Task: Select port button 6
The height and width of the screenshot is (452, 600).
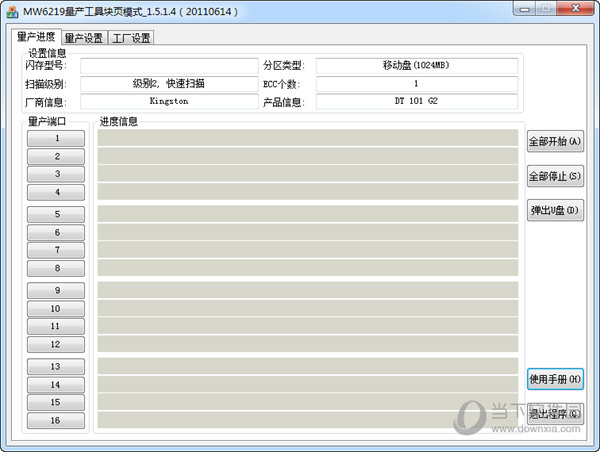Action: tap(56, 232)
